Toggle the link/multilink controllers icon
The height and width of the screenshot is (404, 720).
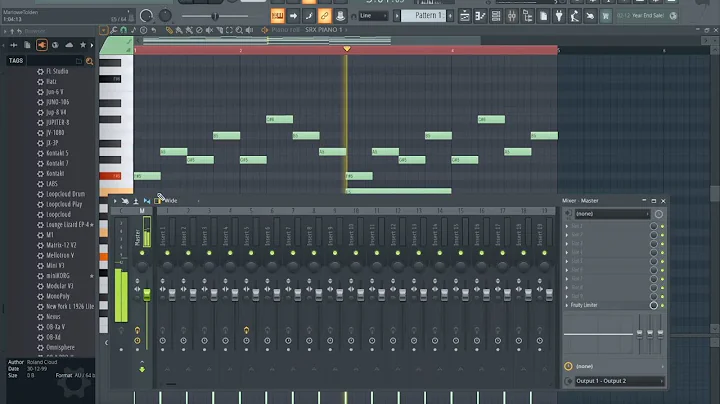pyautogui.click(x=324, y=16)
